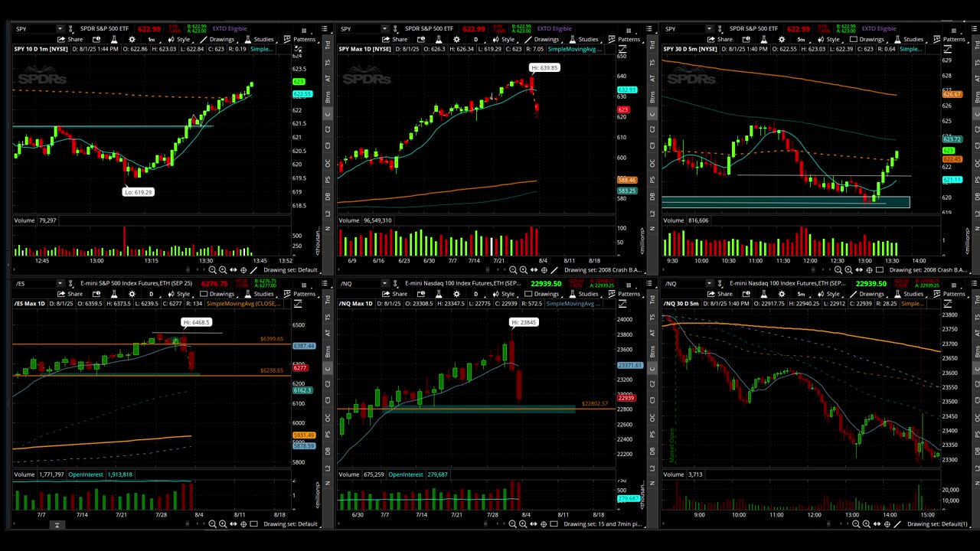The height and width of the screenshot is (551, 980).
Task: Toggle AT sidebar tab in SPY 1m chart
Action: pos(328,78)
